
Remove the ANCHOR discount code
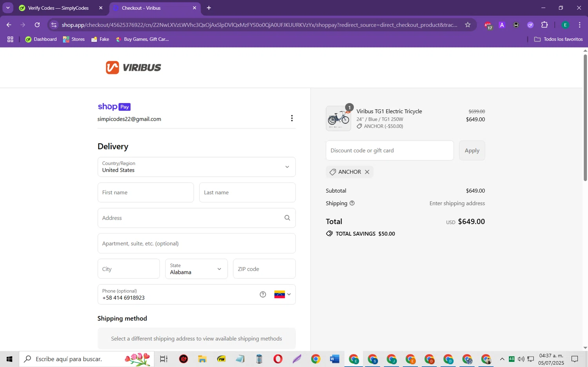point(367,172)
